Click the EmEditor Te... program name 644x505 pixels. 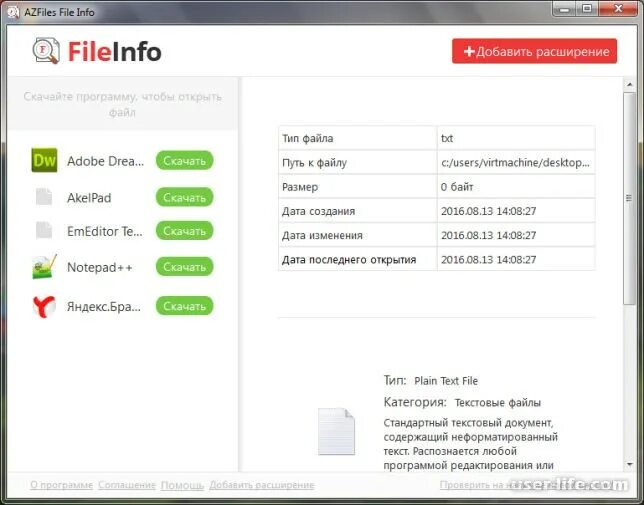tap(105, 231)
